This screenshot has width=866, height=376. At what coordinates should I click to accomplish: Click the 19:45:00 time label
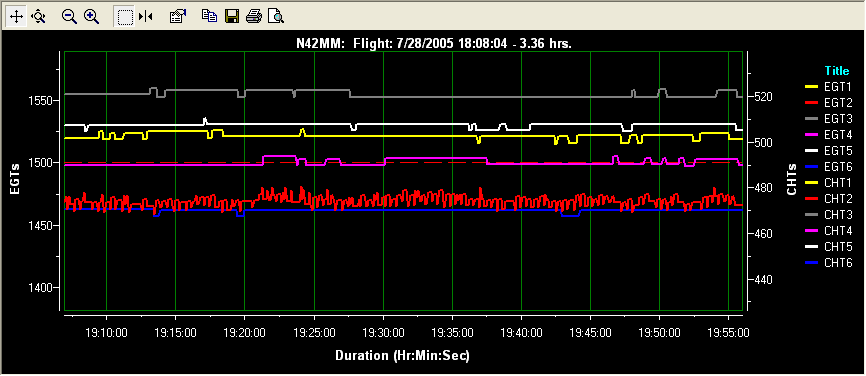tap(590, 333)
